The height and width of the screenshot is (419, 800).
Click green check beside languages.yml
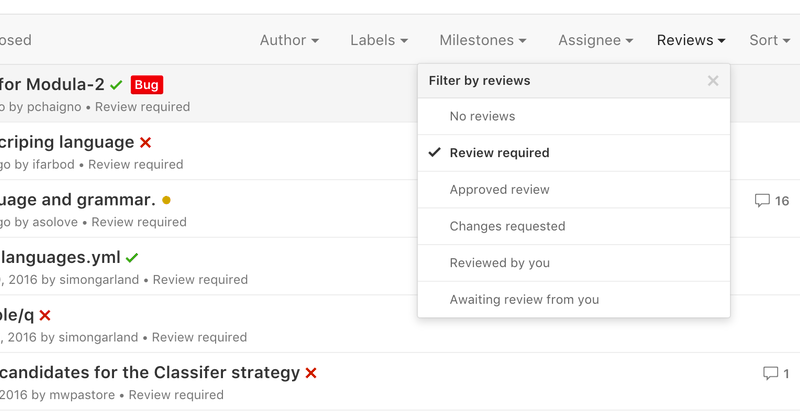point(132,258)
